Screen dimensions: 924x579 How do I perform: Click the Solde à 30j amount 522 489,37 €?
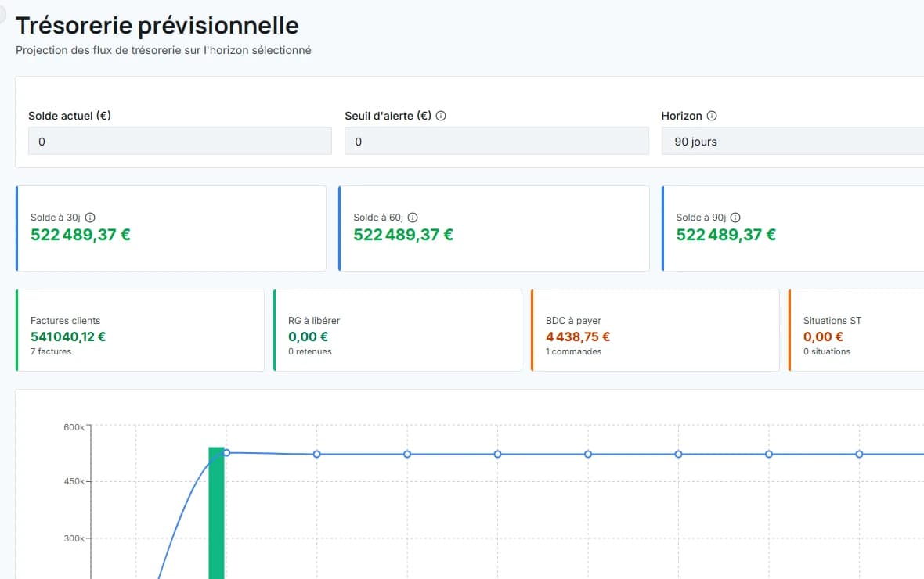tap(81, 235)
